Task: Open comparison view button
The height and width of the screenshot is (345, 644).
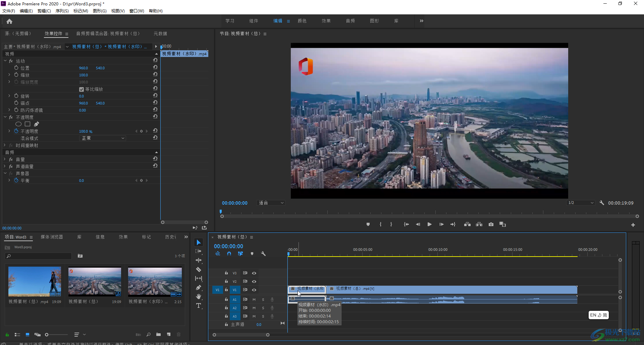Action: coord(502,224)
